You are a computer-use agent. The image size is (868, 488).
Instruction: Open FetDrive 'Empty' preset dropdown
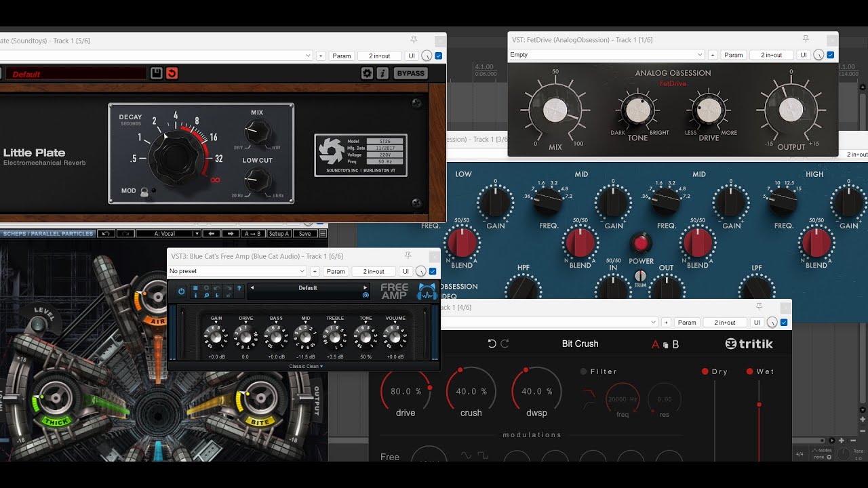pyautogui.click(x=607, y=55)
